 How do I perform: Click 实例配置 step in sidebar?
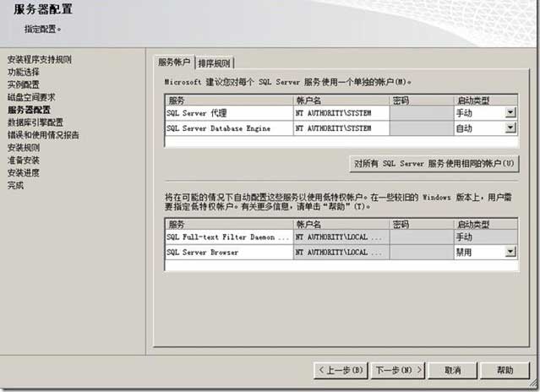point(24,84)
